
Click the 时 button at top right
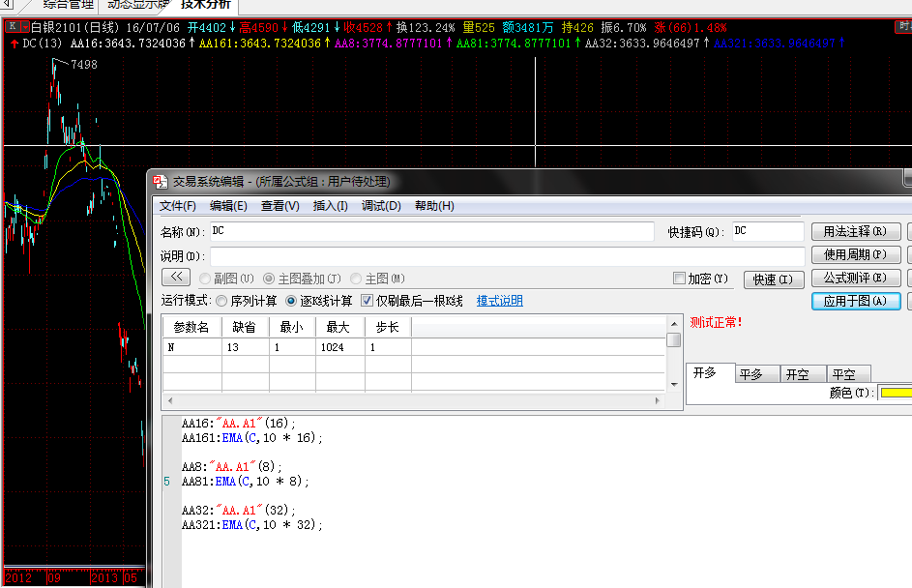(x=901, y=27)
